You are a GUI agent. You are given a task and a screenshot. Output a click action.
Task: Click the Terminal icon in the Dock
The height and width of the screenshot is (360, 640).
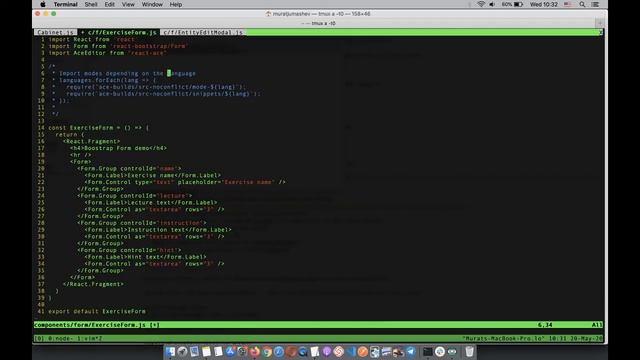(x=427, y=351)
